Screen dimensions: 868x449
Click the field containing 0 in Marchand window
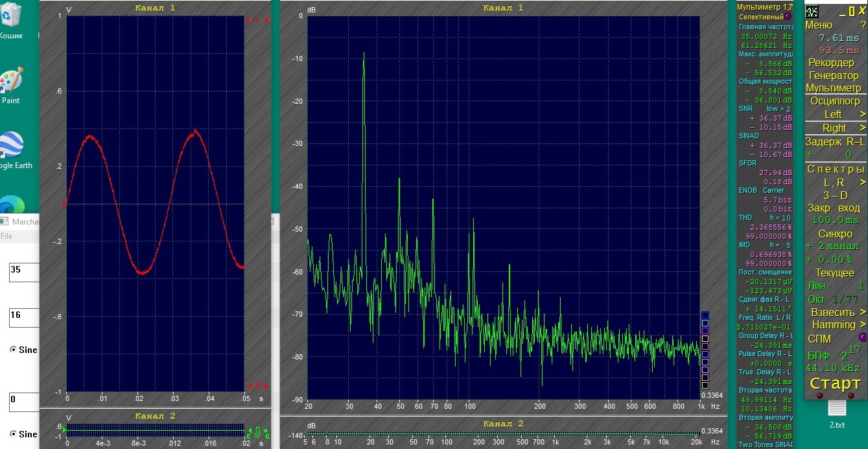pyautogui.click(x=24, y=402)
